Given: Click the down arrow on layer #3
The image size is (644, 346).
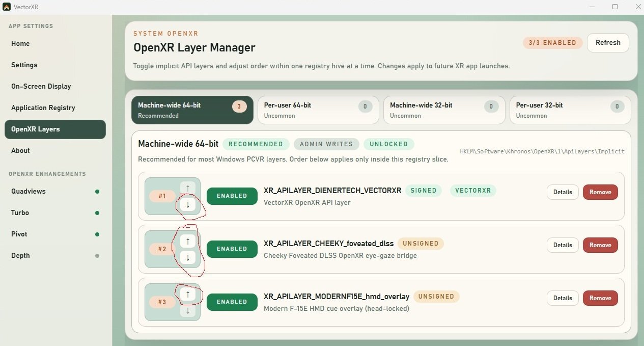Looking at the screenshot, I should [188, 311].
